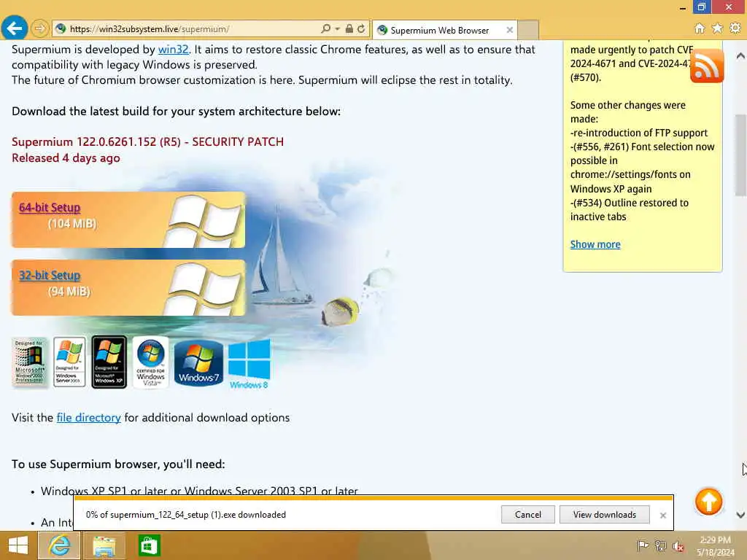The width and height of the screenshot is (747, 560).
Task: Go to the Home page icon
Action: coord(700,28)
